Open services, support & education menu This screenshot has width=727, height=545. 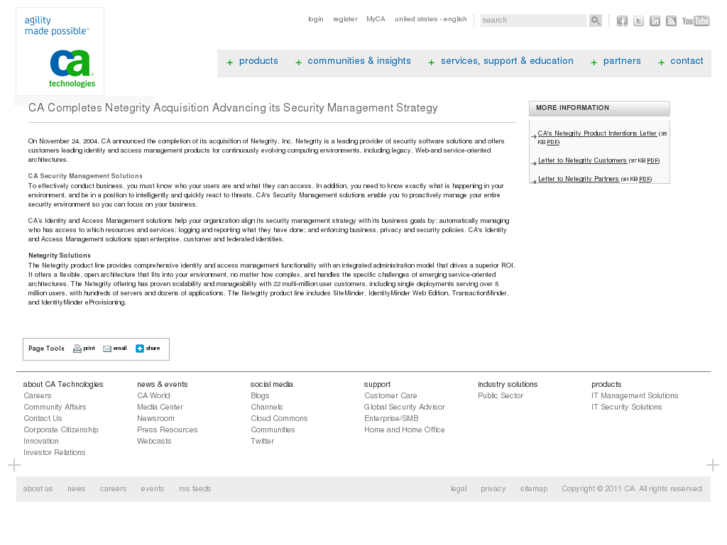click(x=507, y=61)
